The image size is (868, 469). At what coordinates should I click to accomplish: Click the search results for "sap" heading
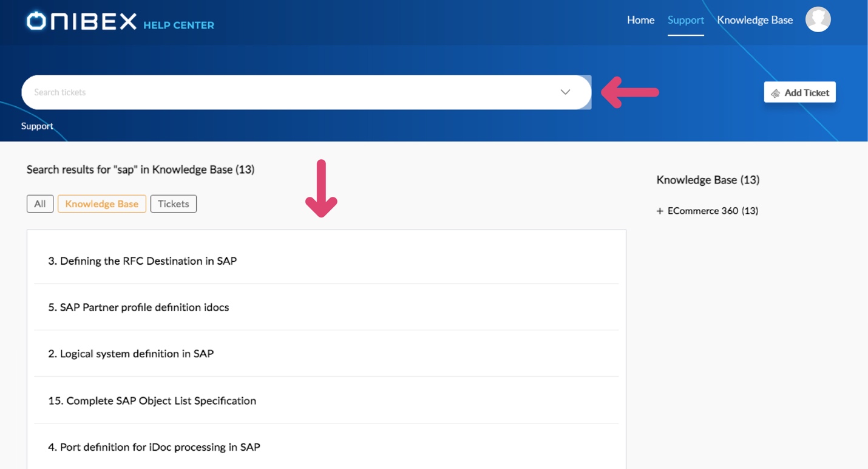click(x=140, y=169)
